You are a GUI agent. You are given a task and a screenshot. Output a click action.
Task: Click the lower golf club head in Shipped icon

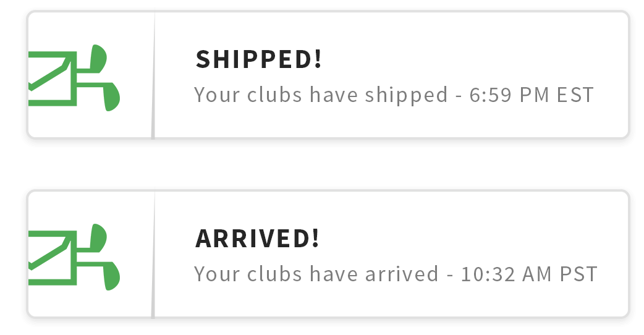(111, 97)
